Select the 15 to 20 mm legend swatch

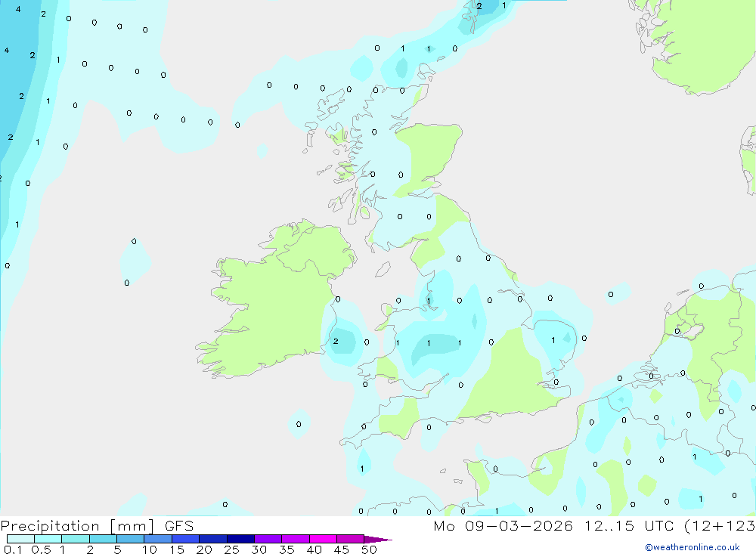[185, 539]
